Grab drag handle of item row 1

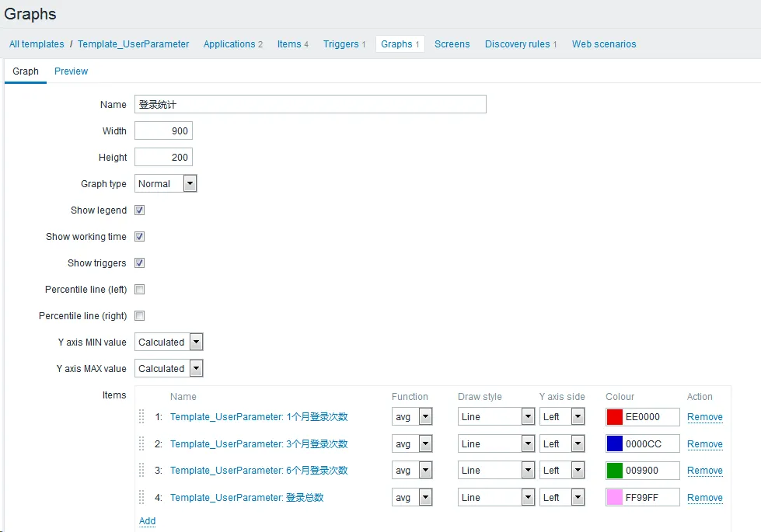tap(141, 416)
